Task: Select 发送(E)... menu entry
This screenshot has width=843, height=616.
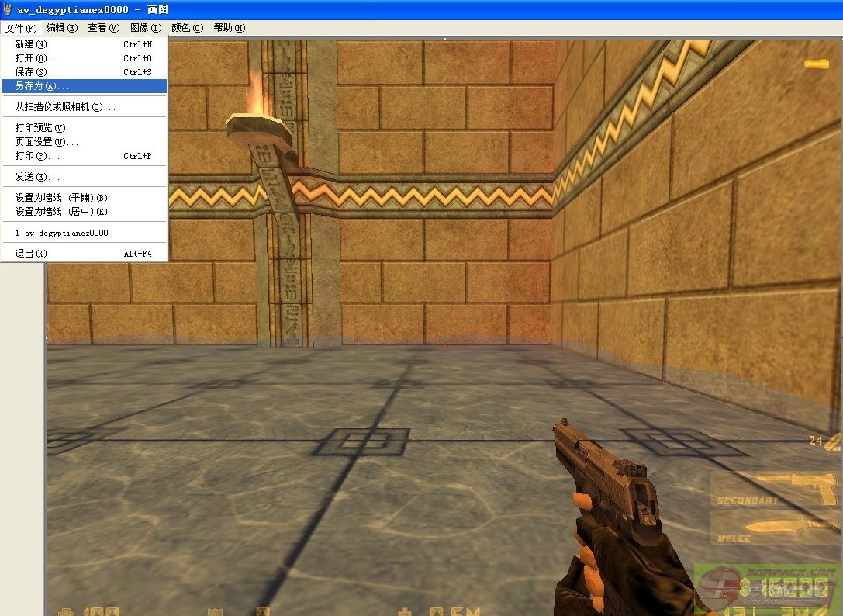Action: (x=36, y=177)
